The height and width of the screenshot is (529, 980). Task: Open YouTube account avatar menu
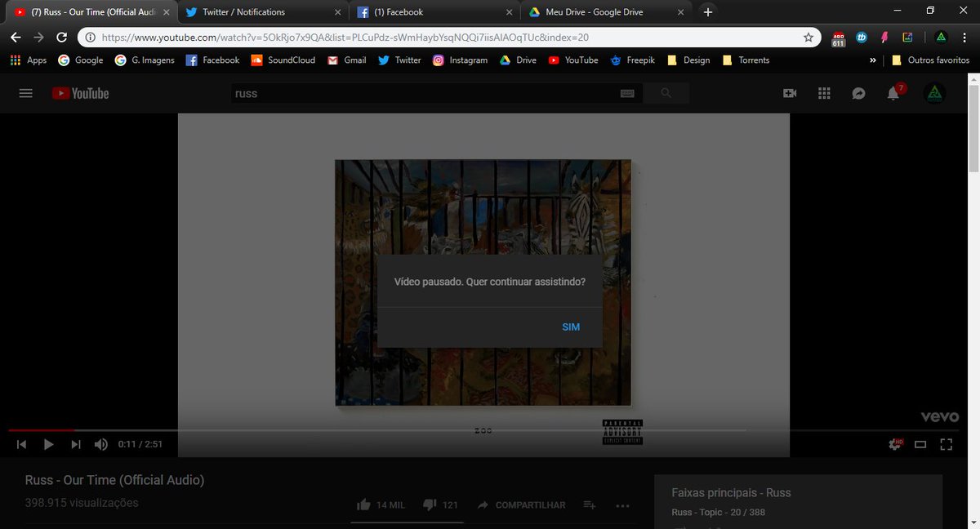pyautogui.click(x=934, y=93)
